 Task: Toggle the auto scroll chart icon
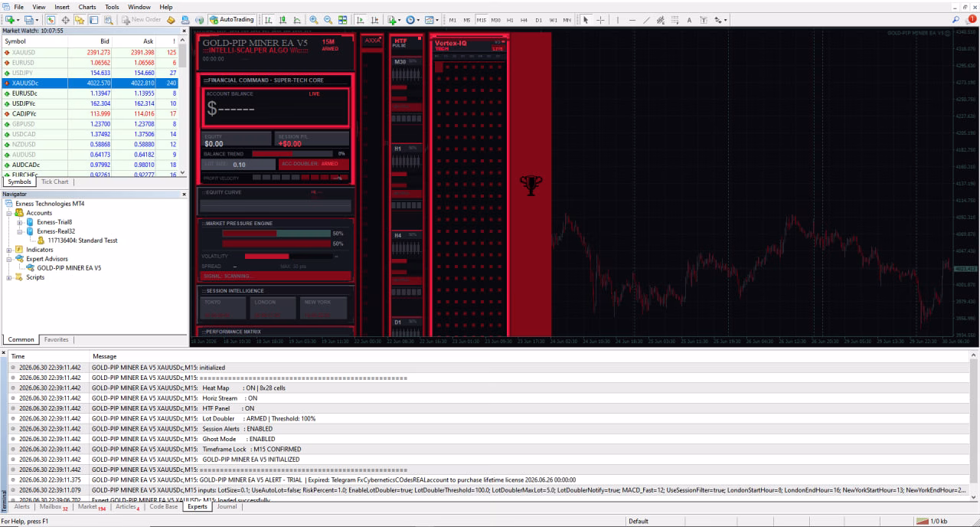pos(360,19)
